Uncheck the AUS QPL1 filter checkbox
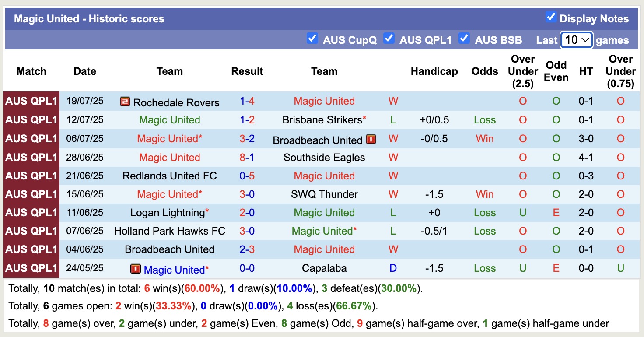The width and height of the screenshot is (644, 337). pyautogui.click(x=388, y=39)
